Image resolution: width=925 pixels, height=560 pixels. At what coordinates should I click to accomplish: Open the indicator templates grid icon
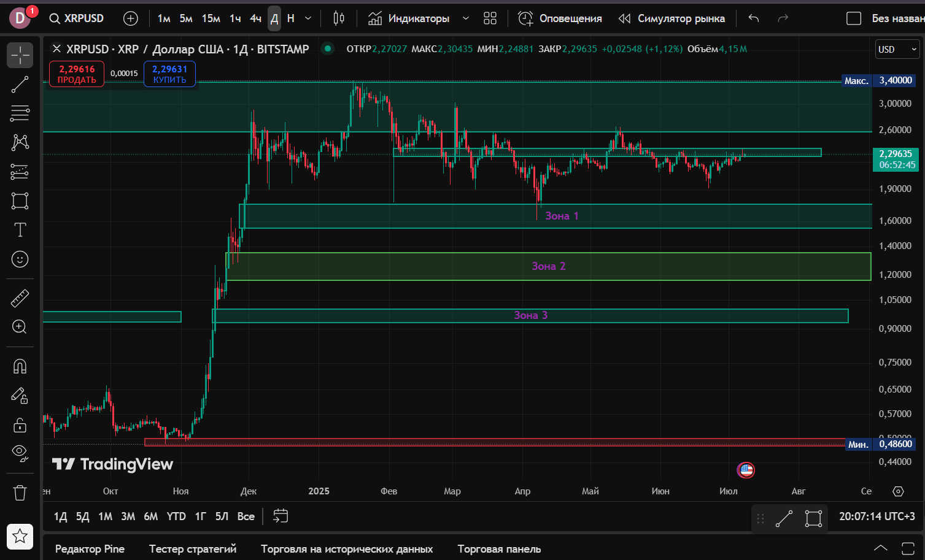[490, 18]
